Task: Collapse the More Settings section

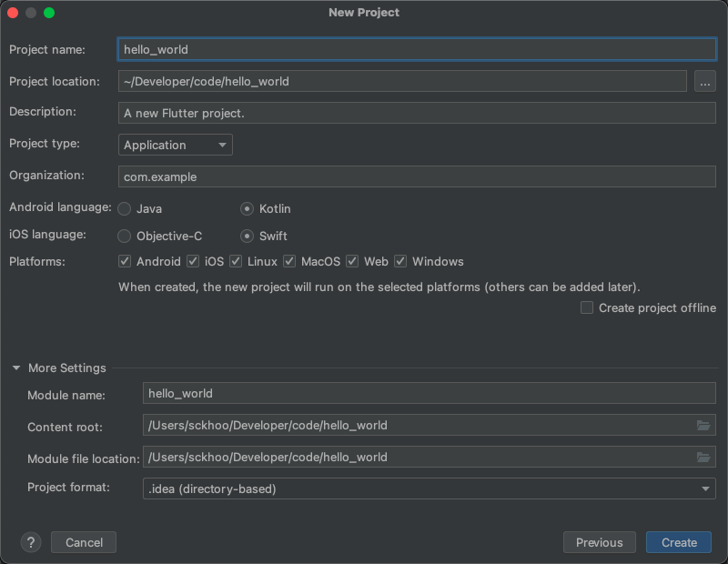Action: tap(16, 368)
